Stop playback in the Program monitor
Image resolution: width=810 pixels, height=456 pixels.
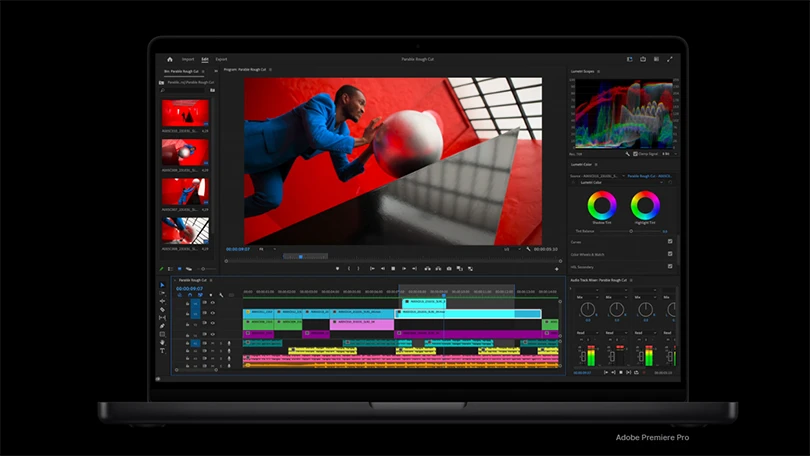[393, 269]
